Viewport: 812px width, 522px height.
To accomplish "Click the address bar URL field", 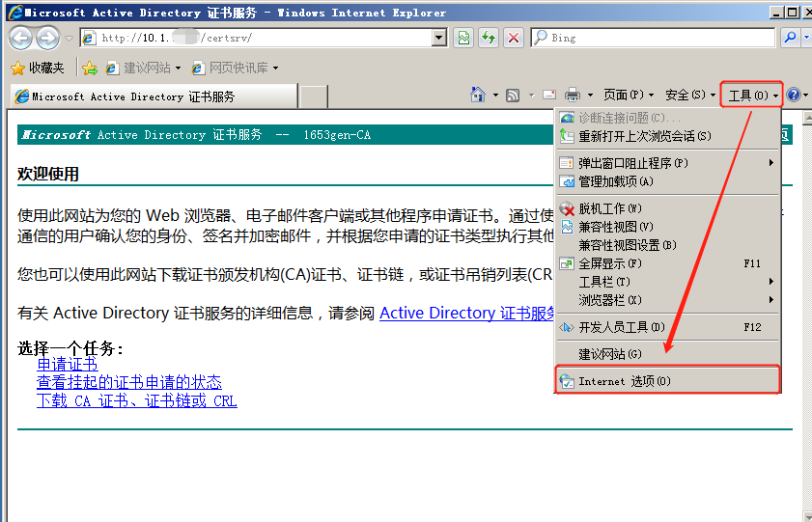I will (x=257, y=38).
